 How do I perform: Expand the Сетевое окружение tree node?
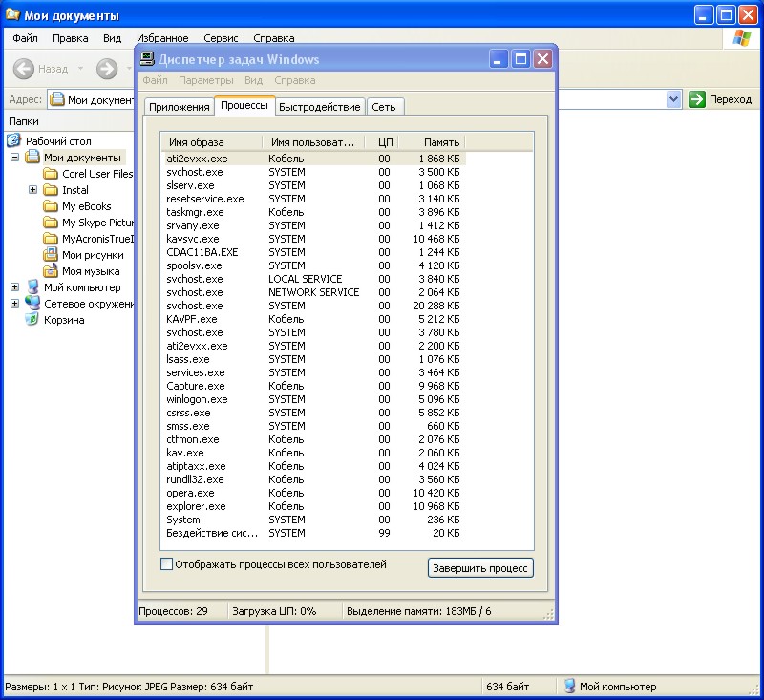14,304
